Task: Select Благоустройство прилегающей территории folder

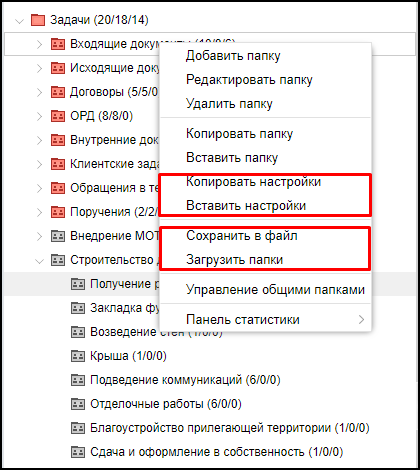Action: 230,428
